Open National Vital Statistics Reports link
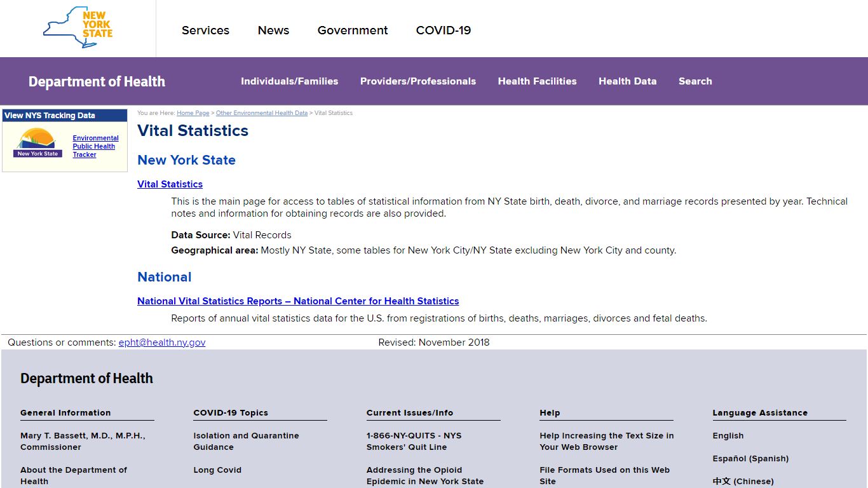This screenshot has width=868, height=488. pos(298,301)
